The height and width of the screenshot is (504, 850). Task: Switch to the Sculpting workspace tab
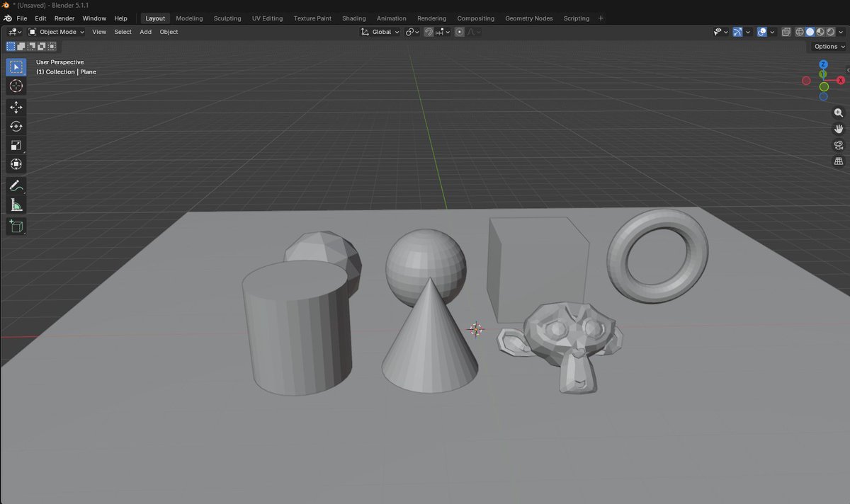pos(227,18)
